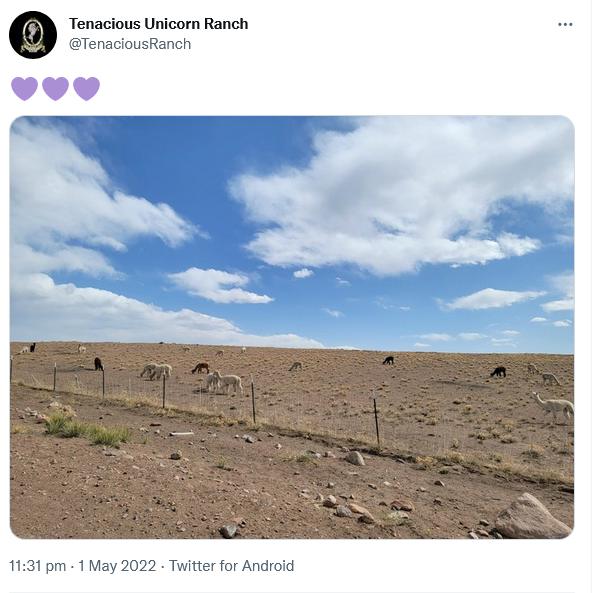Visit the @TenaciousRanch handle link
Screen dimensions: 606x593
(x=130, y=44)
